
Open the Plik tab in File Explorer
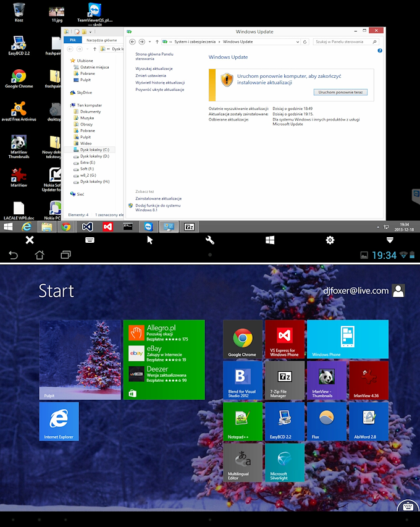point(73,40)
